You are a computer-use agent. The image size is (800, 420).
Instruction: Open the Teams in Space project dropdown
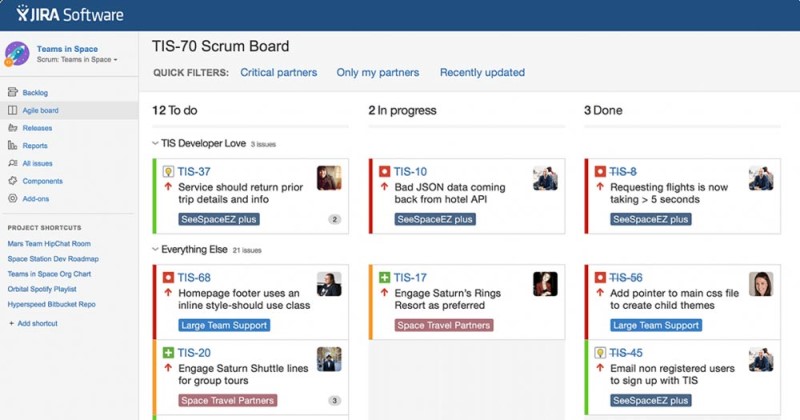[x=77, y=60]
